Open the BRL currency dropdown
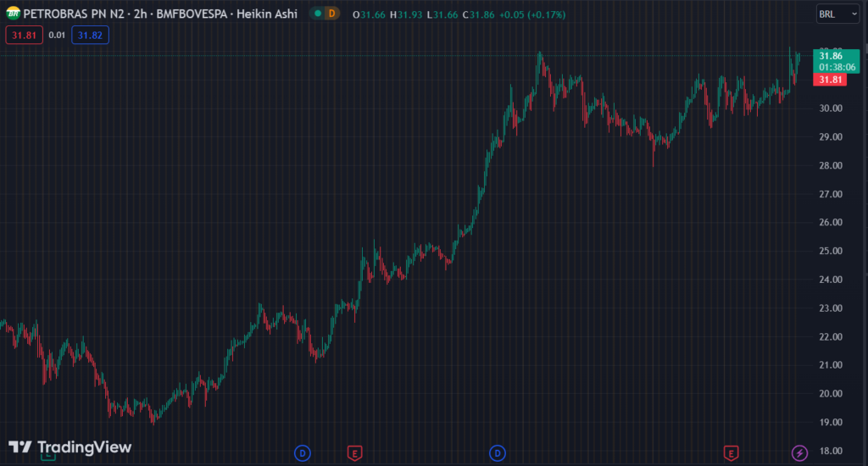 [837, 14]
